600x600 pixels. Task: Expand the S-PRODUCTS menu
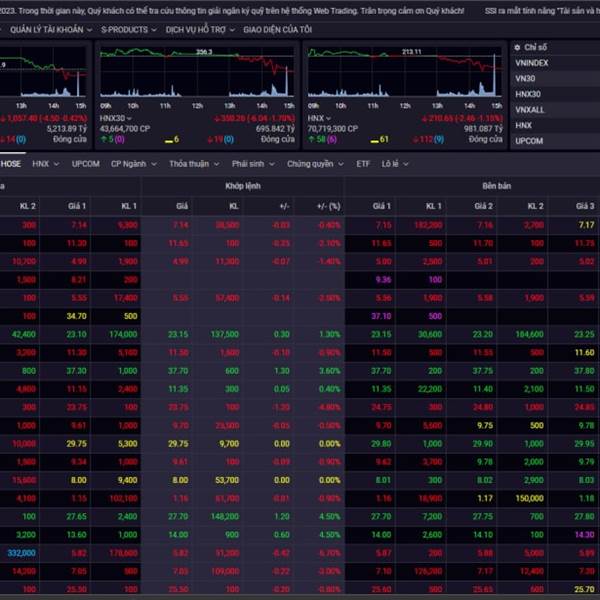(129, 29)
